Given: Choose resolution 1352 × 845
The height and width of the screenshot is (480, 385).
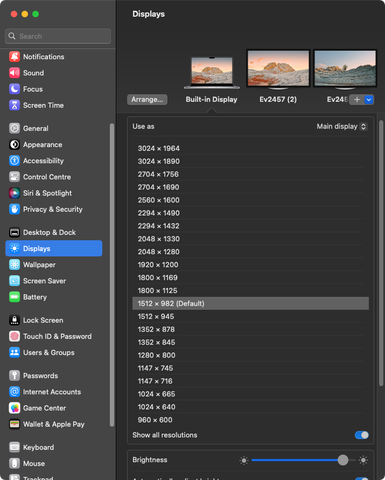Looking at the screenshot, I should point(250,342).
